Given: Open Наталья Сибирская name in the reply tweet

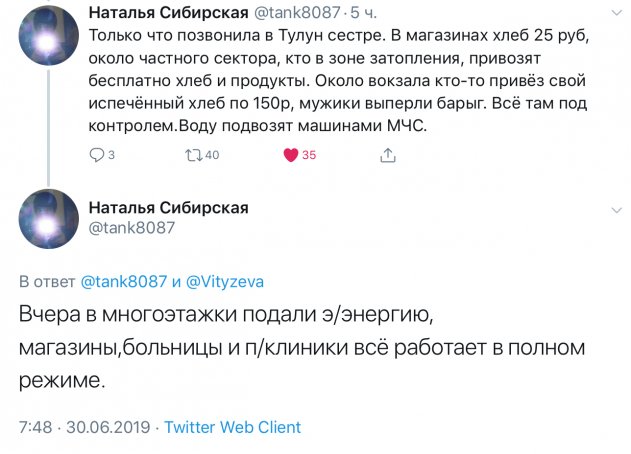Looking at the screenshot, I should point(169,208).
